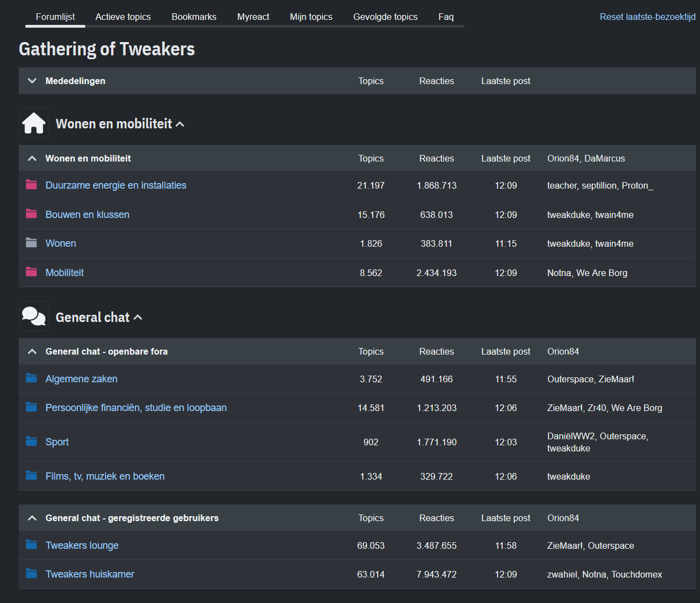Click the chat bubbles icon for General chat
The image size is (700, 603).
point(34,316)
